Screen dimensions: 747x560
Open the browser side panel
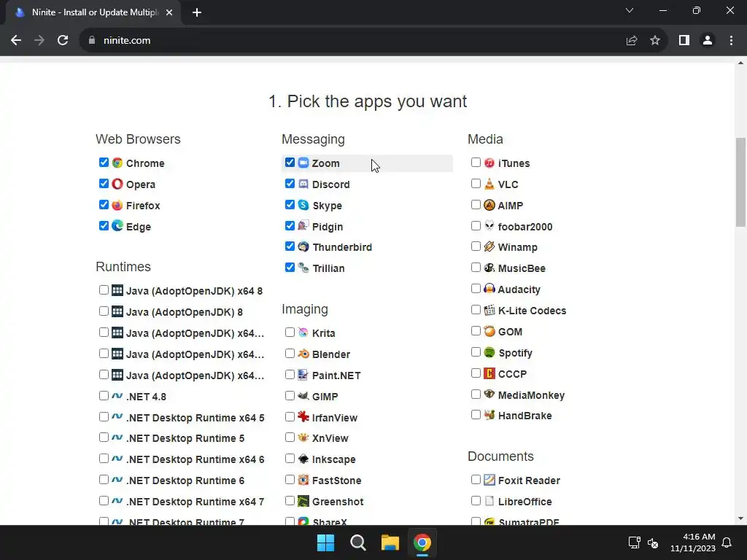(x=684, y=41)
